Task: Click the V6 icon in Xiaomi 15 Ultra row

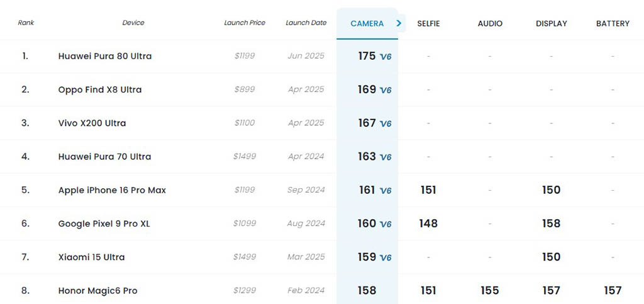Action: pyautogui.click(x=386, y=257)
